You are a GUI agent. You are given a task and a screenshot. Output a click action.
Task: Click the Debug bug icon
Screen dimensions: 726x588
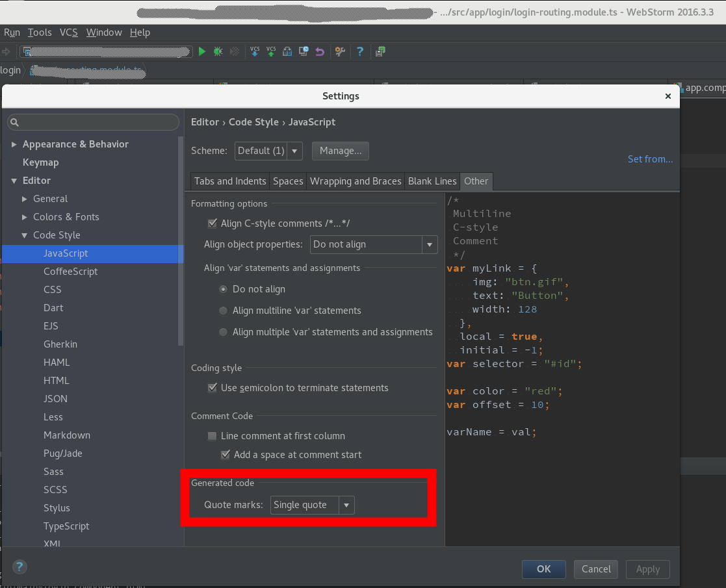pos(218,51)
